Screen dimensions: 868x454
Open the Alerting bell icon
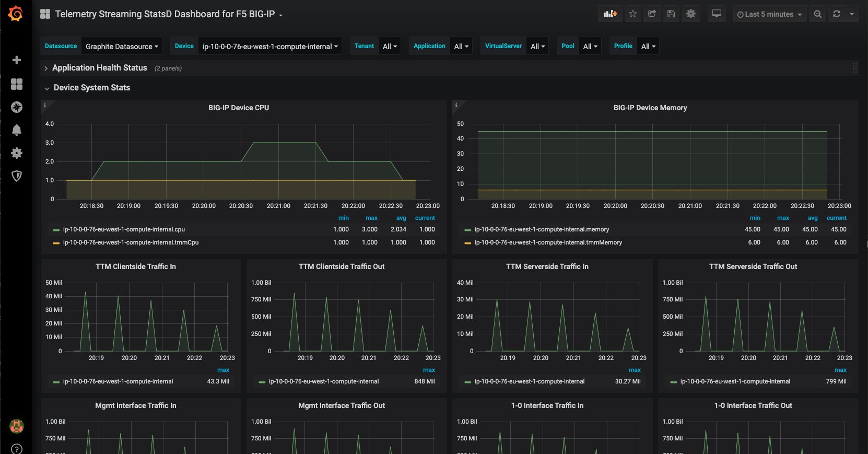pos(17,130)
